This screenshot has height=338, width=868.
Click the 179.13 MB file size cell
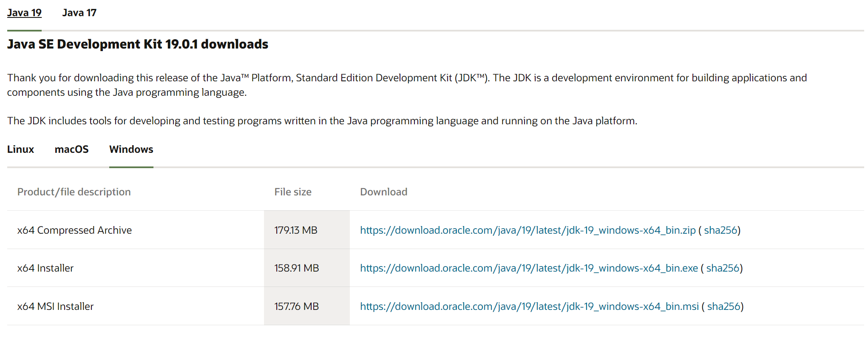pyautogui.click(x=307, y=230)
